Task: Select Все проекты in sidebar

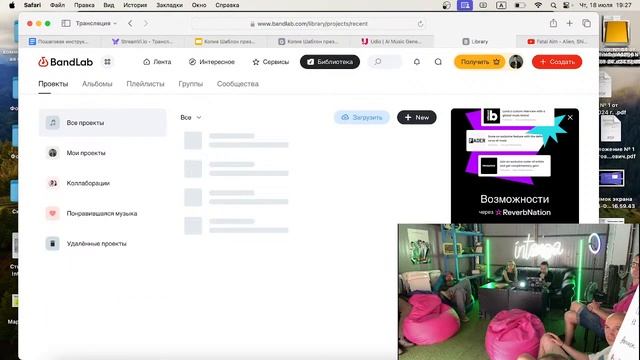Action: point(102,122)
